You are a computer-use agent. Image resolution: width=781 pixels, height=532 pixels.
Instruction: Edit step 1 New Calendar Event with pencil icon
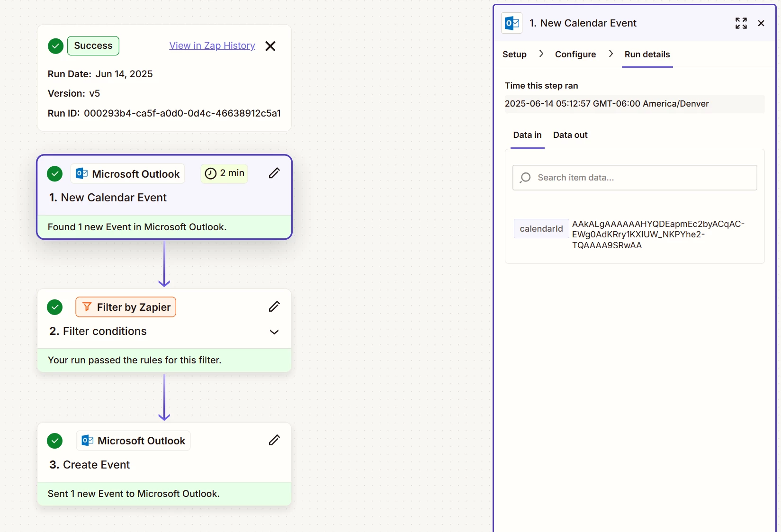(274, 173)
